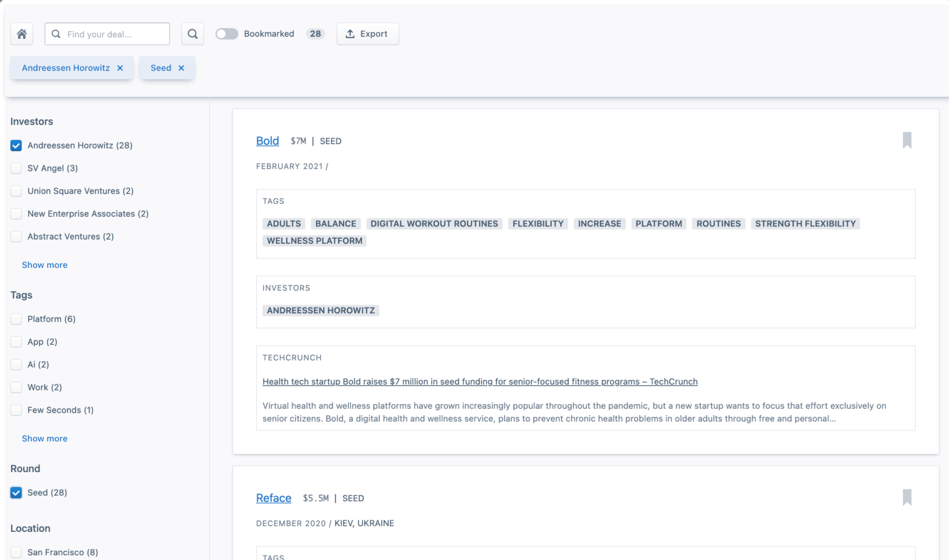Check the Ai tag checkbox

[x=16, y=364]
